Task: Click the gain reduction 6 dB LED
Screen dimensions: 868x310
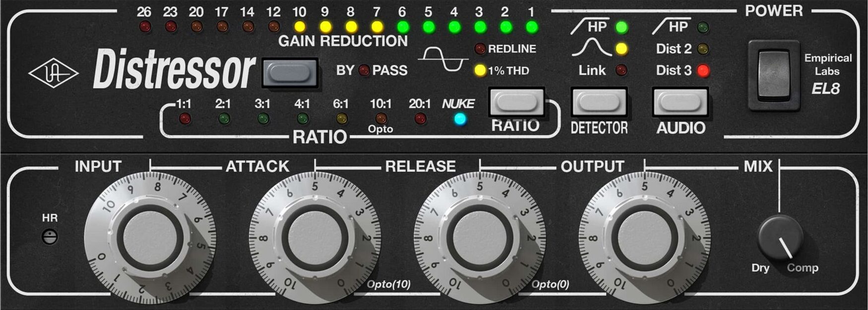Action: [403, 27]
